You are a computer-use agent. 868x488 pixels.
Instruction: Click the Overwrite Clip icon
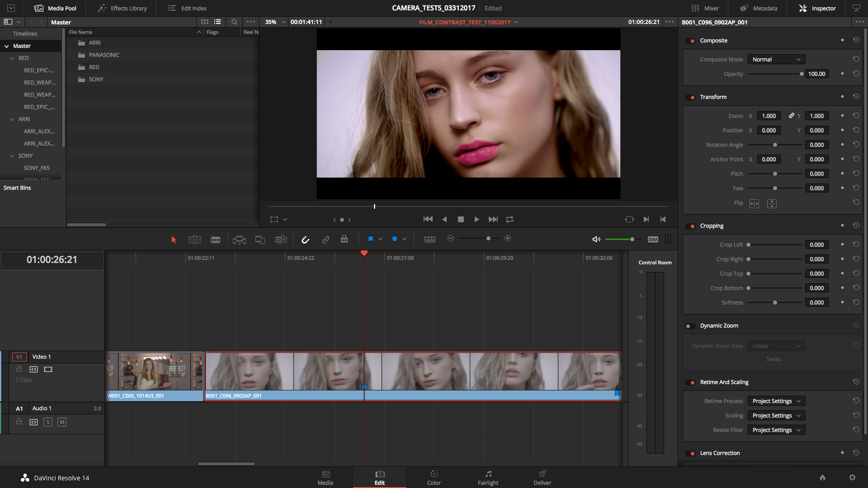point(260,239)
